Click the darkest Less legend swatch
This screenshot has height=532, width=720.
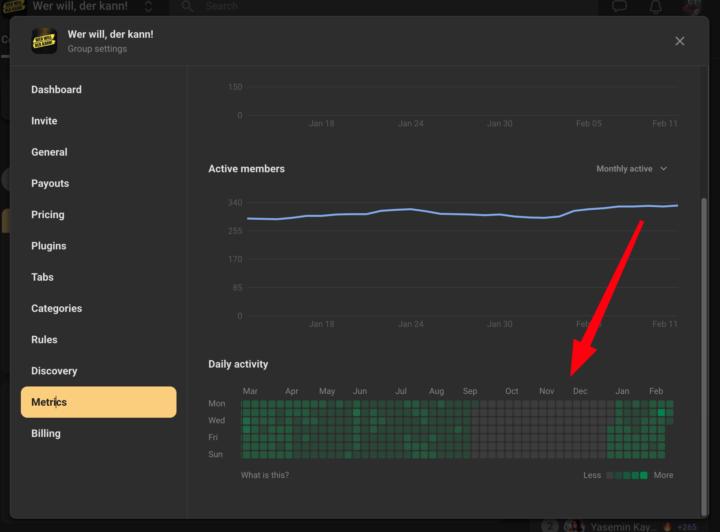pos(610,475)
